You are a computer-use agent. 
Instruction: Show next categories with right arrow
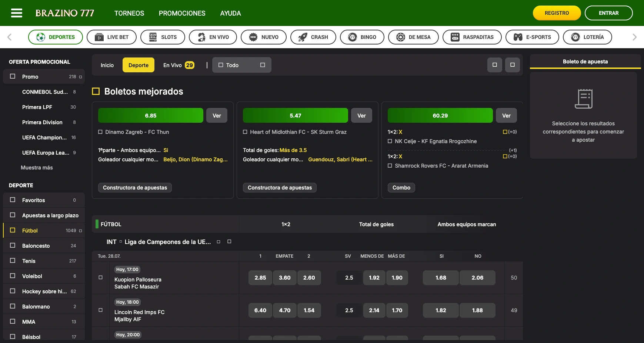pos(634,37)
